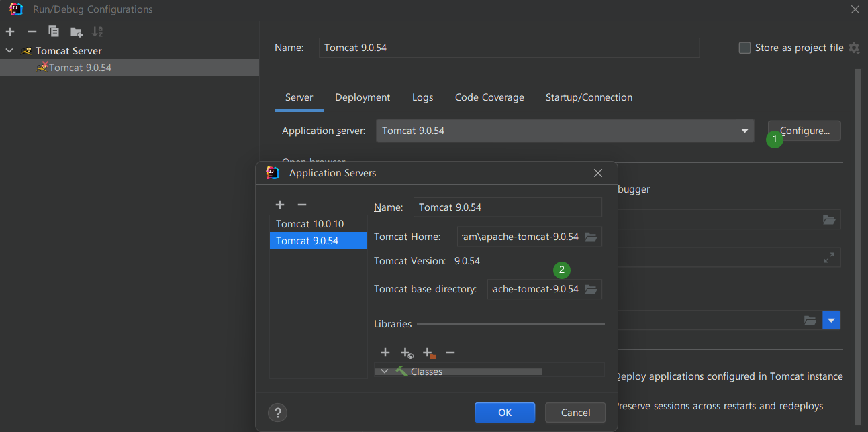Open the Code Coverage tab
Image resolution: width=868 pixels, height=432 pixels.
point(489,97)
